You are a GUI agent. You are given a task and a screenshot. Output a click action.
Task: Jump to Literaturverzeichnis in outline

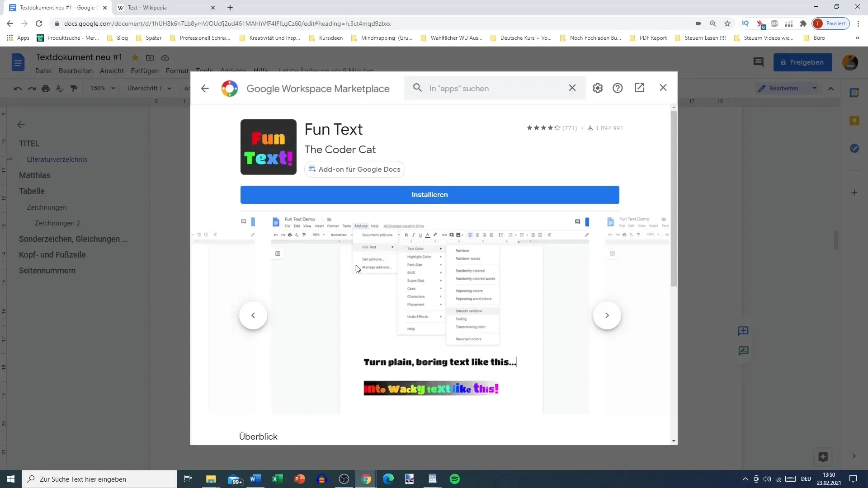click(x=57, y=160)
